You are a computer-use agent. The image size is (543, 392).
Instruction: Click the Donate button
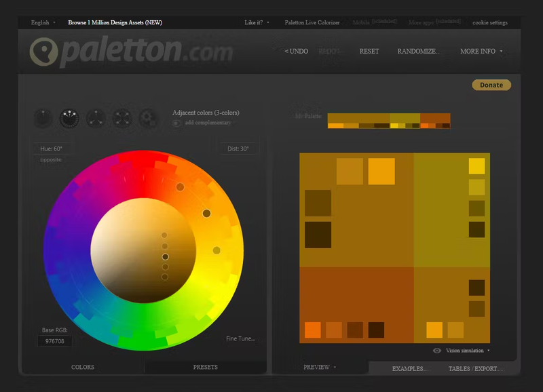tap(491, 85)
